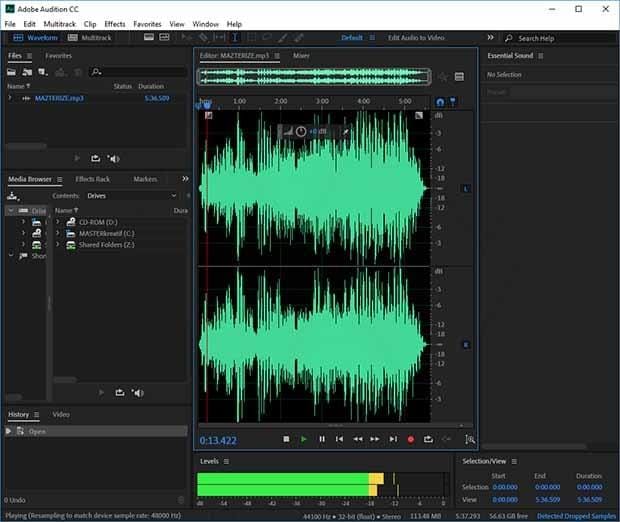620x522 pixels.
Task: Expand the CD-ROM (D:) drive
Action: pos(58,222)
